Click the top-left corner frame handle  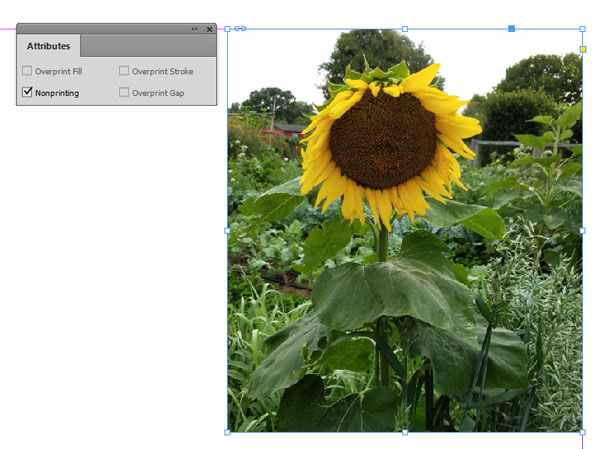click(227, 29)
